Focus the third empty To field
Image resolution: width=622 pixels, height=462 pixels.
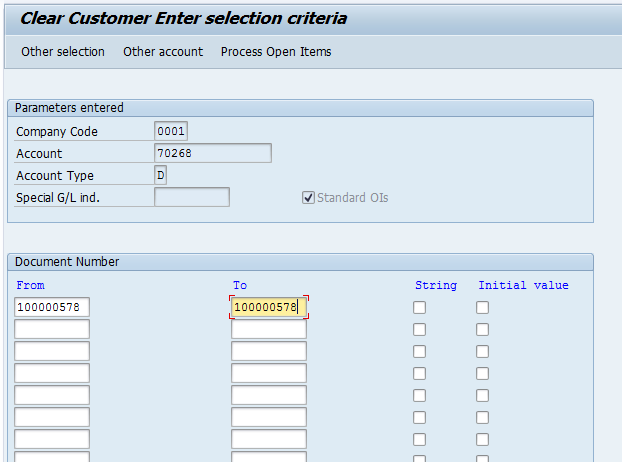click(269, 351)
